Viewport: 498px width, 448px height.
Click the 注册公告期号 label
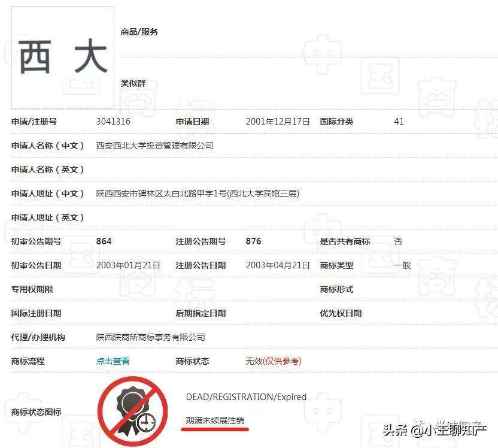tap(201, 241)
